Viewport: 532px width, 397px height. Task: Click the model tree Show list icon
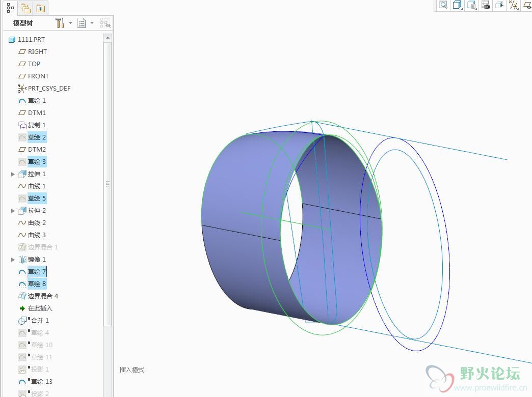pos(82,23)
